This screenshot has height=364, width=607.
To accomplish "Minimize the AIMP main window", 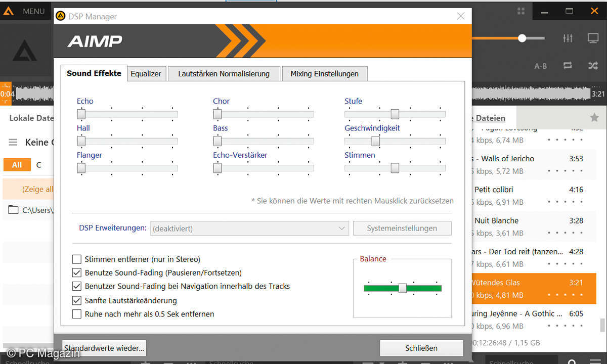I will point(545,11).
